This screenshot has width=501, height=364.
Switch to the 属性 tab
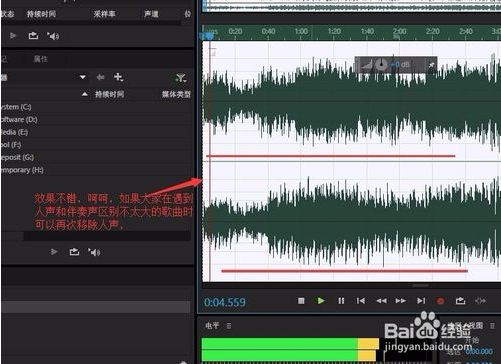click(41, 59)
